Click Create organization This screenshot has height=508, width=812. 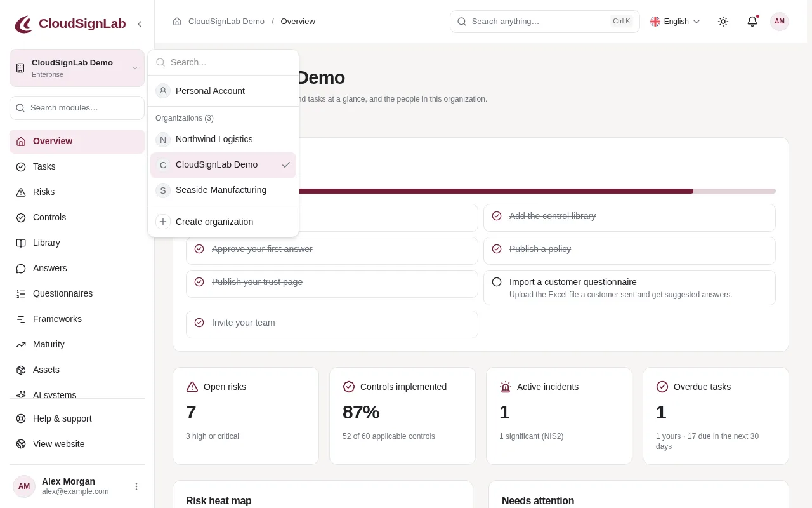click(x=223, y=222)
